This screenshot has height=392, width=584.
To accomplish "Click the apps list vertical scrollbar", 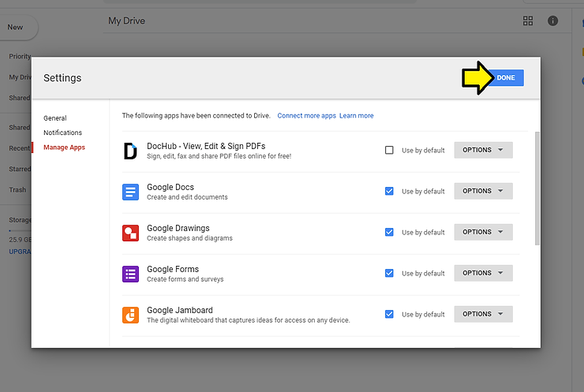I will tap(537, 189).
